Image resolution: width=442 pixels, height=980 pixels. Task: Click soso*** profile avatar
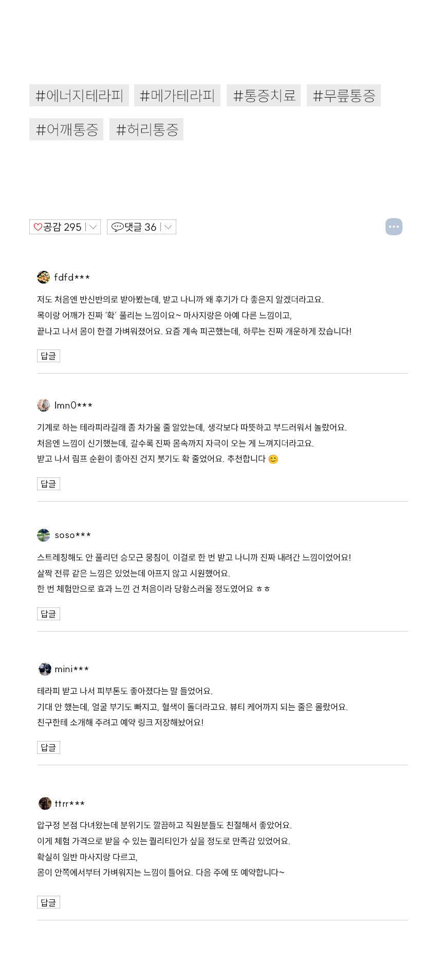(x=44, y=535)
